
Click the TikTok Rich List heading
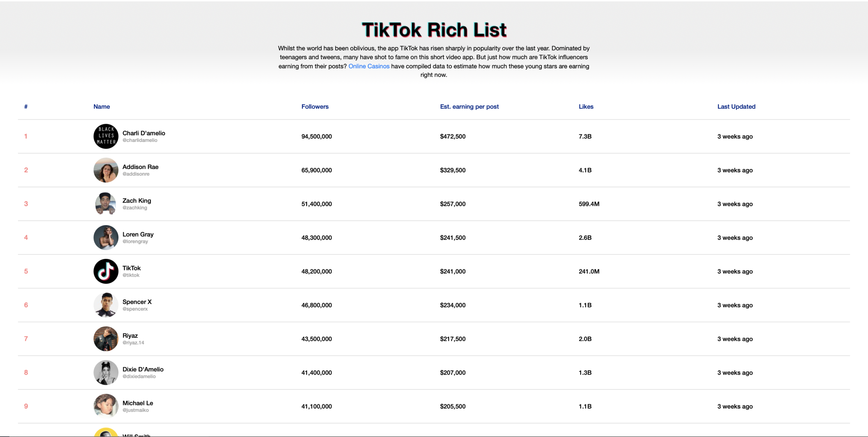[434, 30]
